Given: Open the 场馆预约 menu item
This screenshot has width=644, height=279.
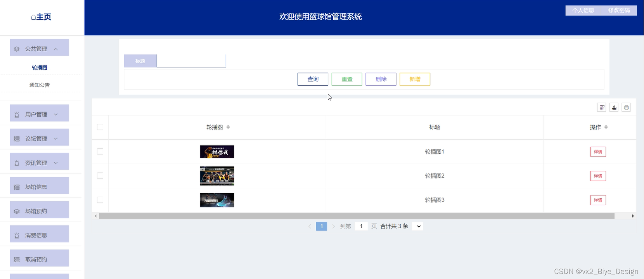Looking at the screenshot, I should 40,210.
